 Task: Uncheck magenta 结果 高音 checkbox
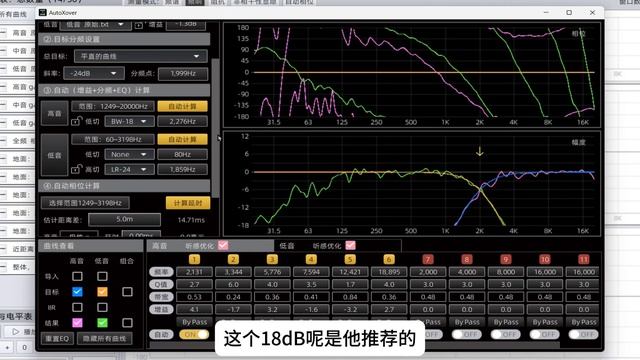(77, 323)
